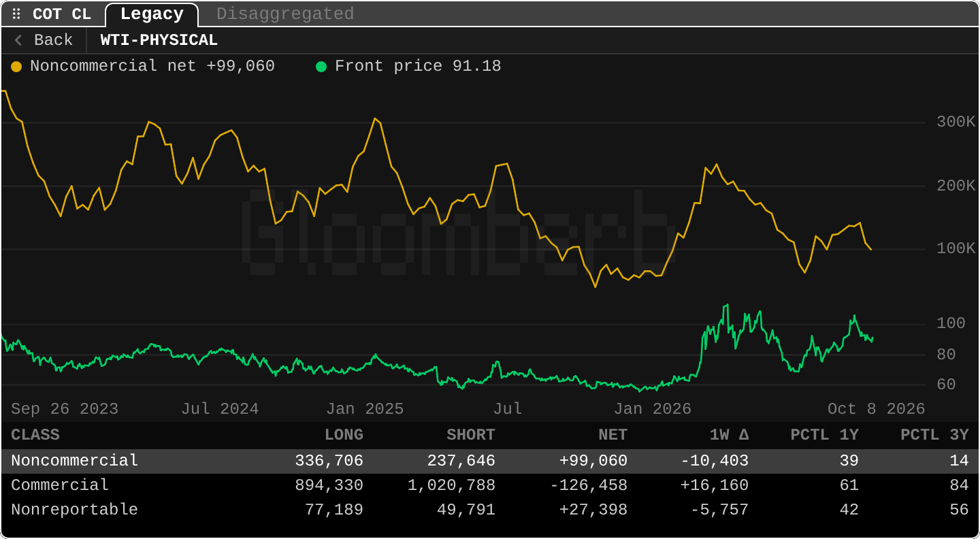Click the Jul 2024 axis date label
980x539 pixels.
(x=220, y=409)
